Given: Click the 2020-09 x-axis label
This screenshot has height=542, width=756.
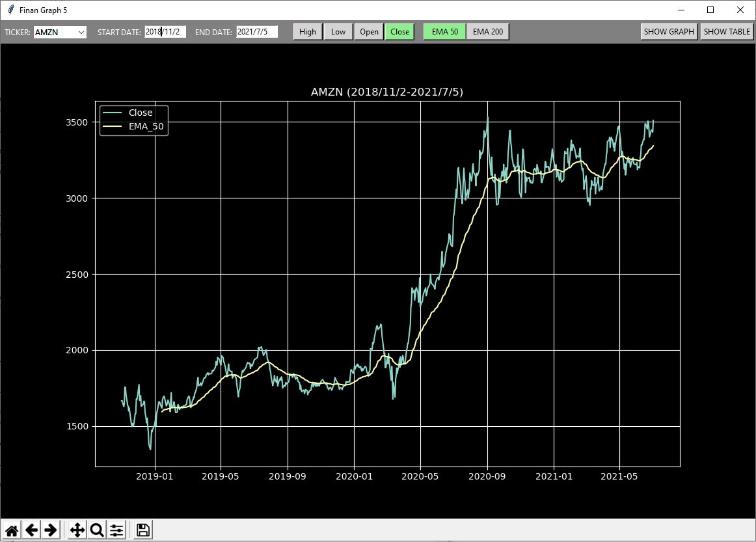Looking at the screenshot, I should click(487, 476).
